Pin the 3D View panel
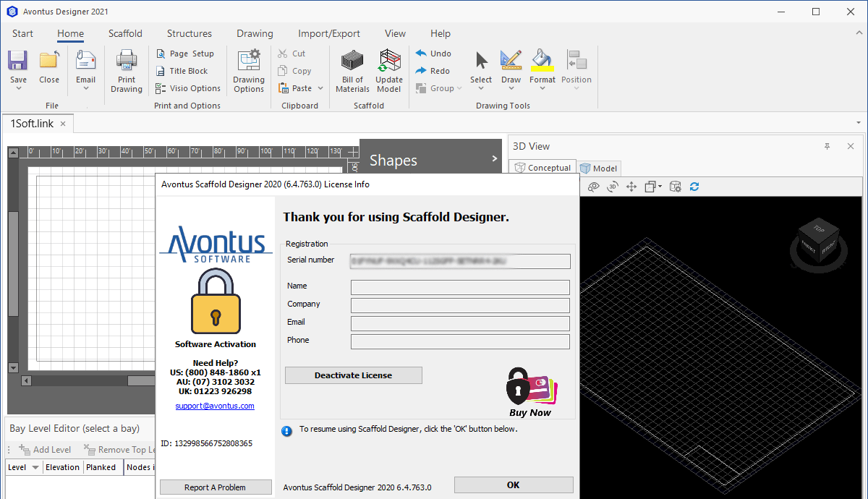This screenshot has height=499, width=868. click(x=827, y=146)
